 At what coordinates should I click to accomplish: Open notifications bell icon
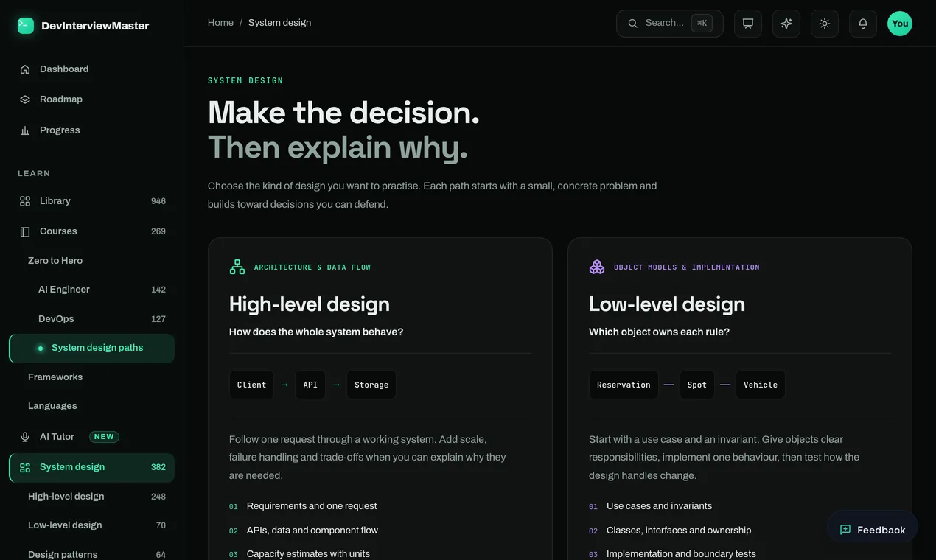(863, 24)
